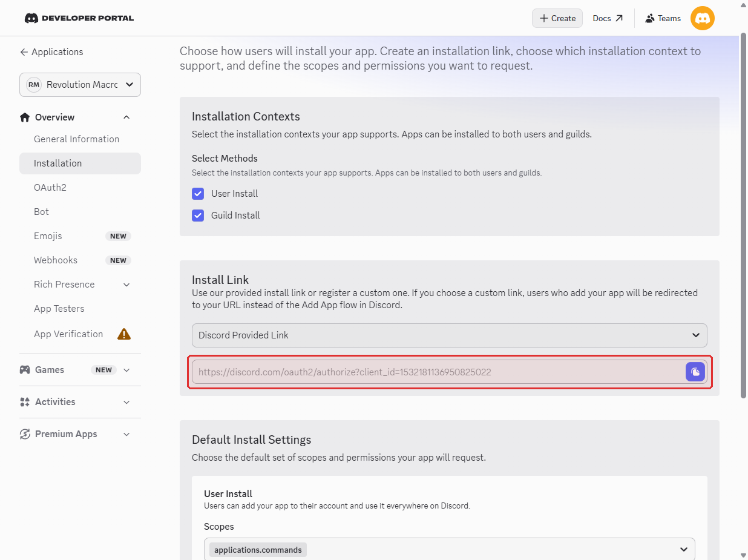
Task: Click the Developer Portal title
Action: pyautogui.click(x=88, y=18)
